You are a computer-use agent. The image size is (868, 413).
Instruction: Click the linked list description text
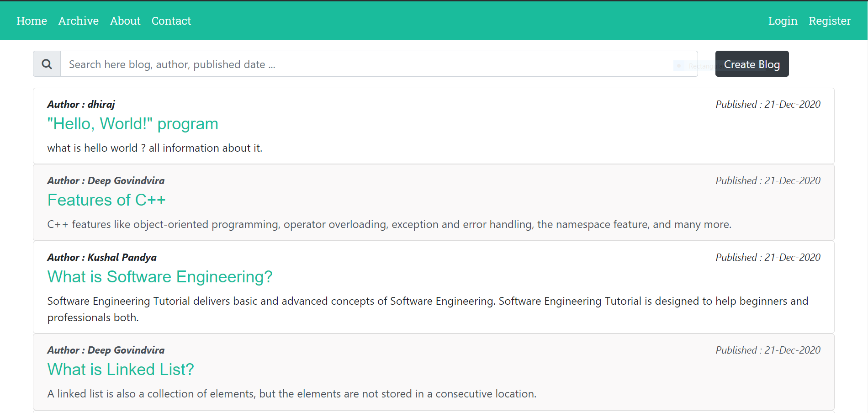[x=292, y=394]
